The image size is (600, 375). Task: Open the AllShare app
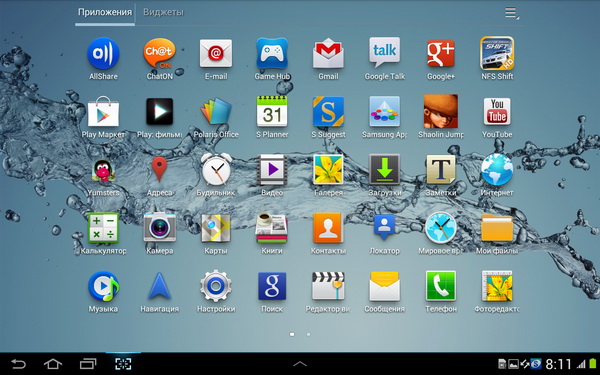tap(103, 54)
